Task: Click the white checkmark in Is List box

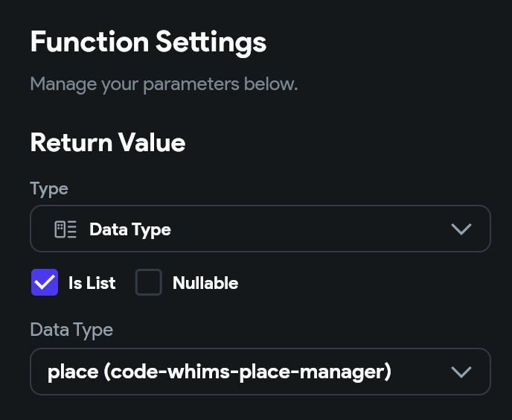Action: 45,283
